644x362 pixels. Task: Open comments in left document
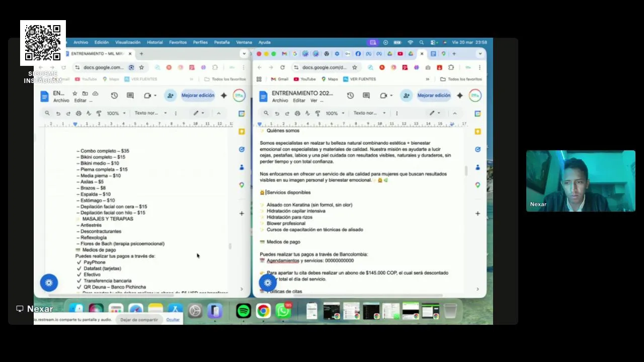pyautogui.click(x=130, y=96)
